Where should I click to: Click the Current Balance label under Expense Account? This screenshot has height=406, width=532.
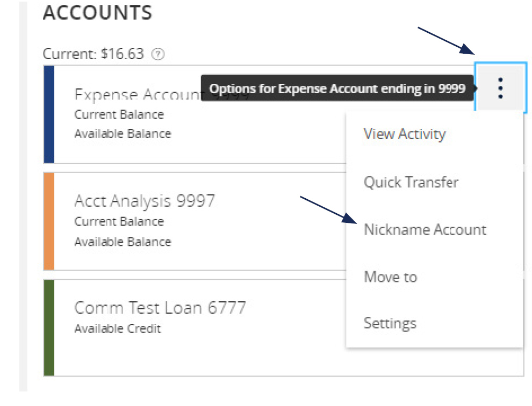pyautogui.click(x=119, y=114)
